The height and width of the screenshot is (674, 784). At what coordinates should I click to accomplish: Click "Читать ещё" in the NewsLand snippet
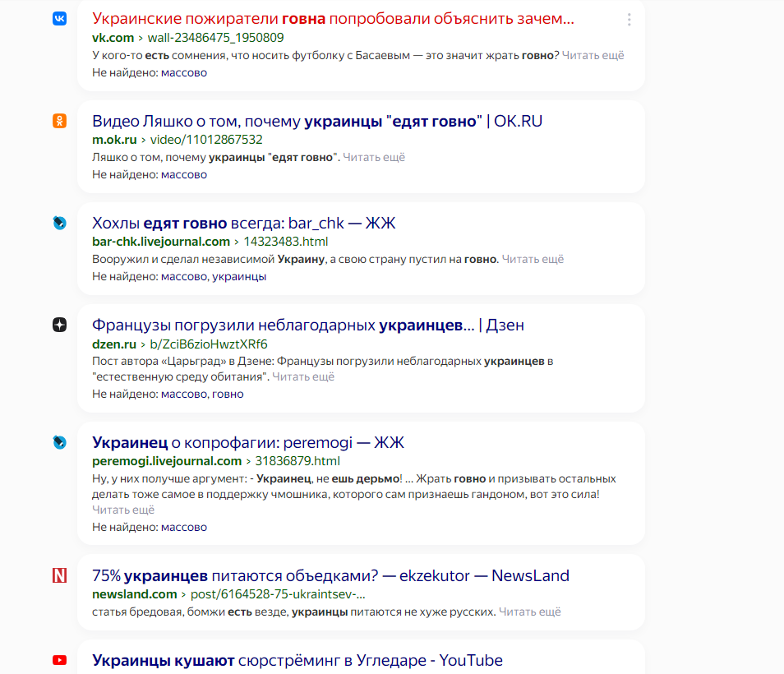(x=530, y=612)
